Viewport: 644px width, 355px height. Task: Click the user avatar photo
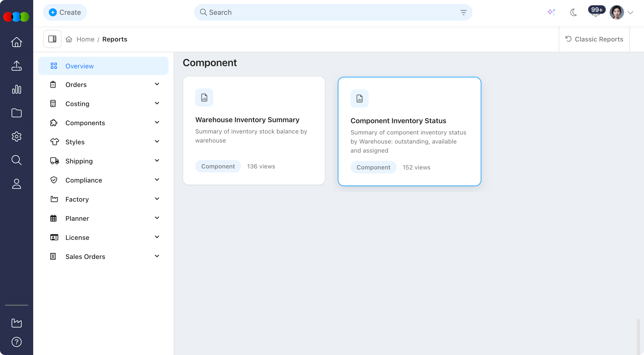coord(617,12)
